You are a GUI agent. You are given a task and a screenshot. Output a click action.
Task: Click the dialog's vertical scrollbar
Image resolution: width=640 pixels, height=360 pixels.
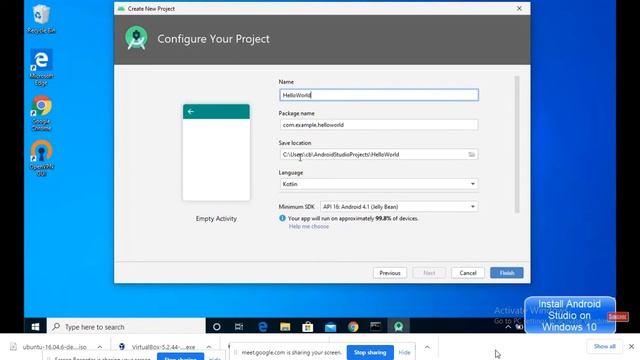(517, 144)
